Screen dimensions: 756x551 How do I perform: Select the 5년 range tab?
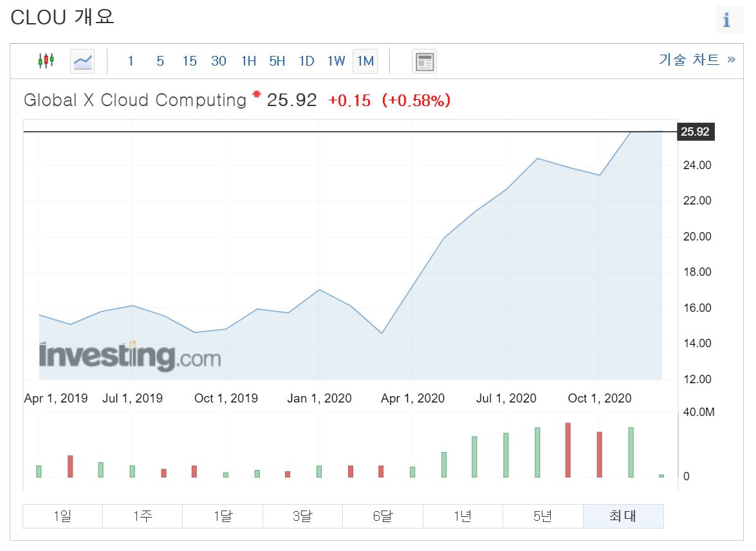pyautogui.click(x=543, y=516)
